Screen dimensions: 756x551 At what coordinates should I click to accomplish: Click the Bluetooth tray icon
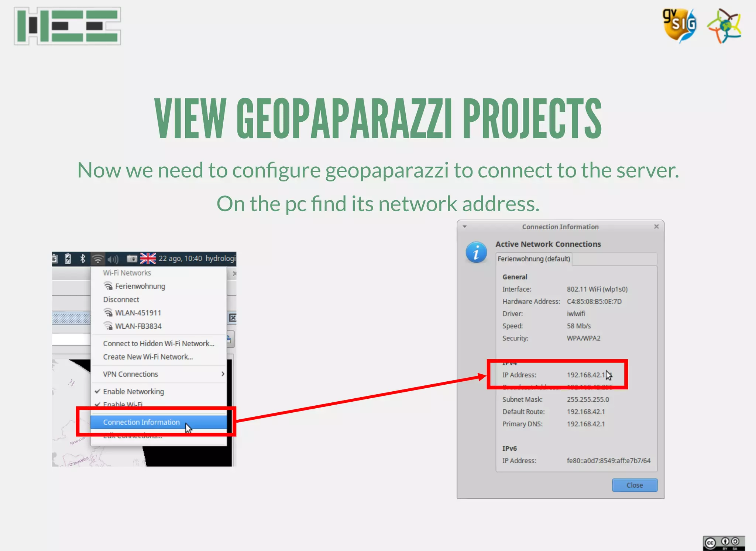point(83,259)
